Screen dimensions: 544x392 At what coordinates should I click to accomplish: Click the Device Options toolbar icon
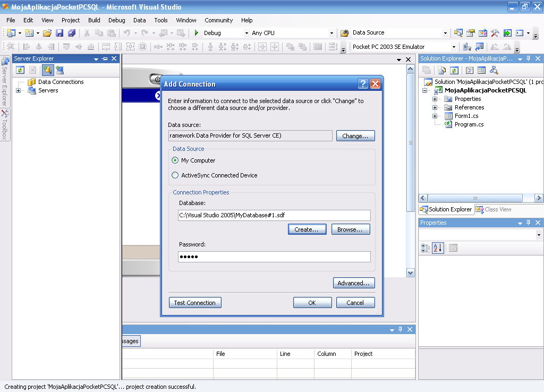(480, 47)
